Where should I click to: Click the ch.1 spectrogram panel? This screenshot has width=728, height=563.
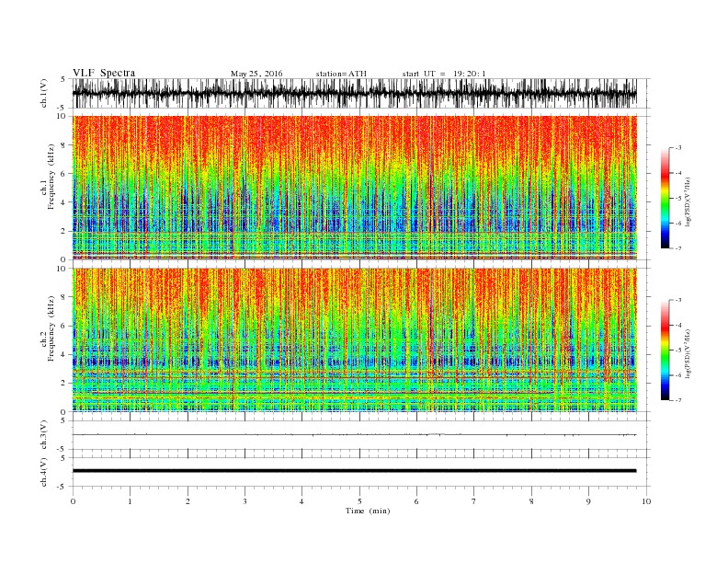355,188
